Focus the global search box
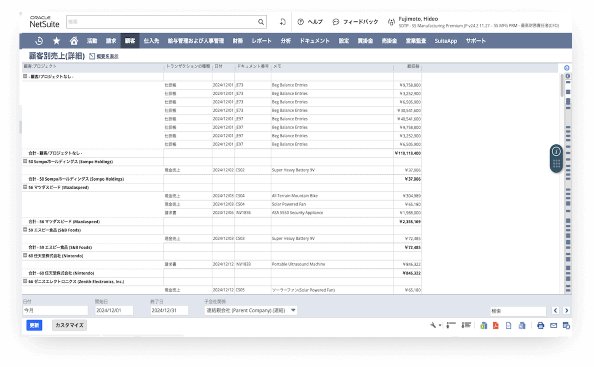Screen dimensions: 594x367 point(162,22)
